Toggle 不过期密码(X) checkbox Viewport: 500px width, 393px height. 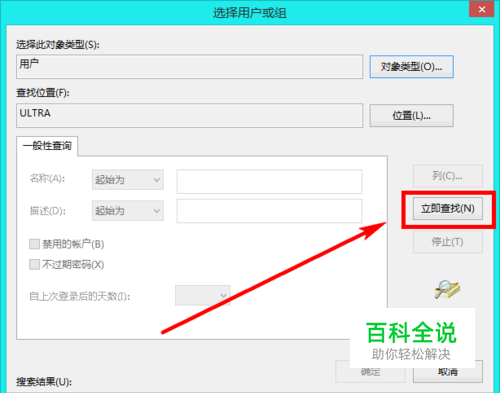[34, 265]
